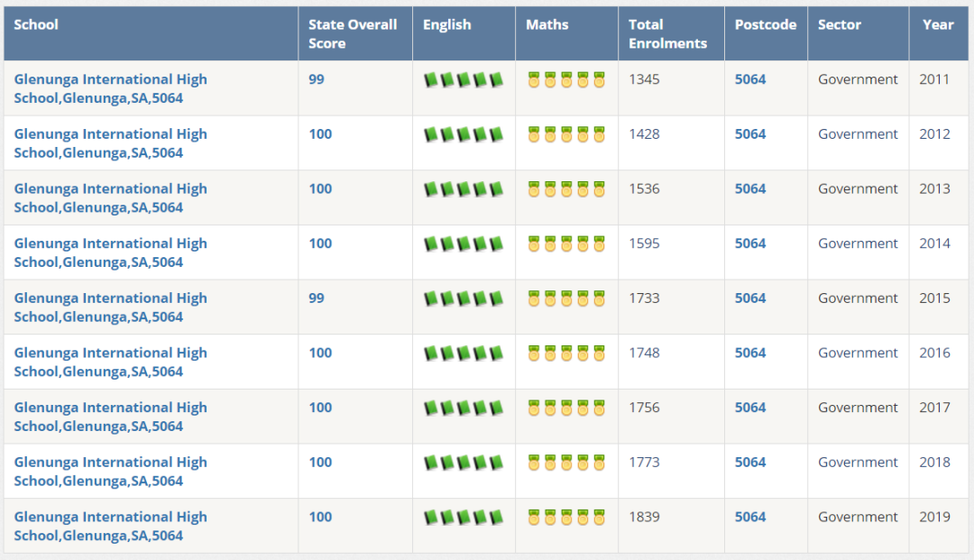Click the English book rating icons for 2014

click(x=464, y=244)
